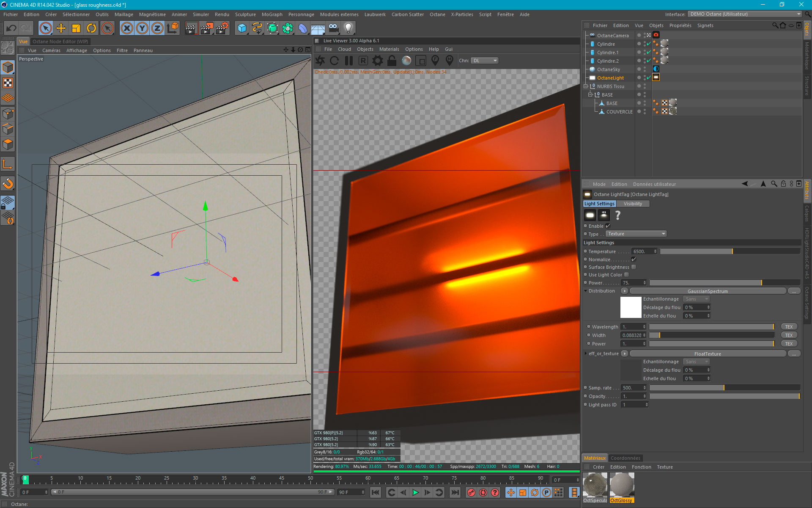This screenshot has height=508, width=812.
Task: Adjust the Temperature slider
Action: point(730,251)
